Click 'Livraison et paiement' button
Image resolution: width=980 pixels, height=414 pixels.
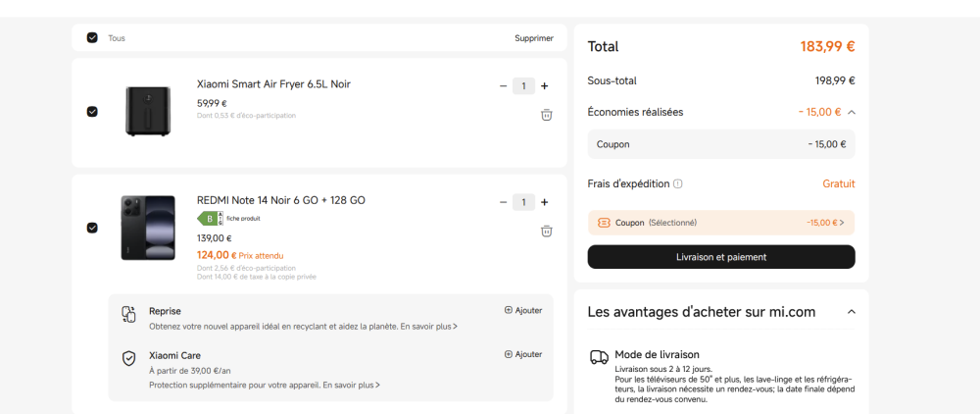(x=720, y=257)
